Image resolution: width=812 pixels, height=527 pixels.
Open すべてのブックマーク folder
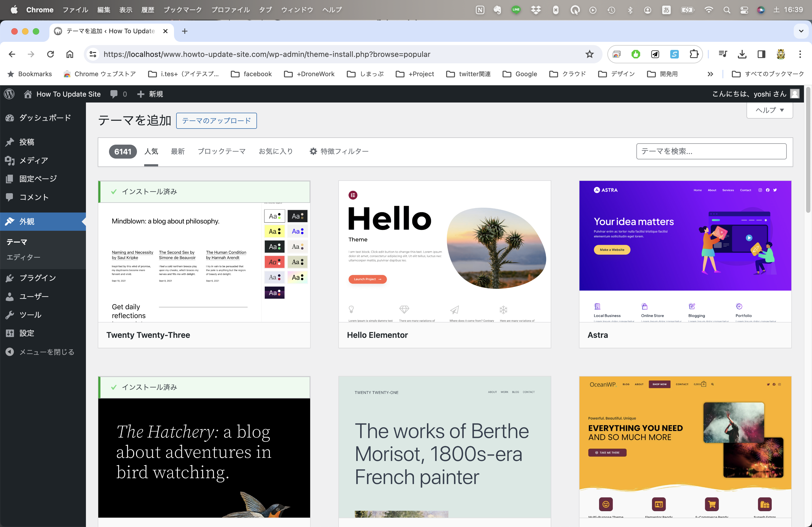click(768, 74)
